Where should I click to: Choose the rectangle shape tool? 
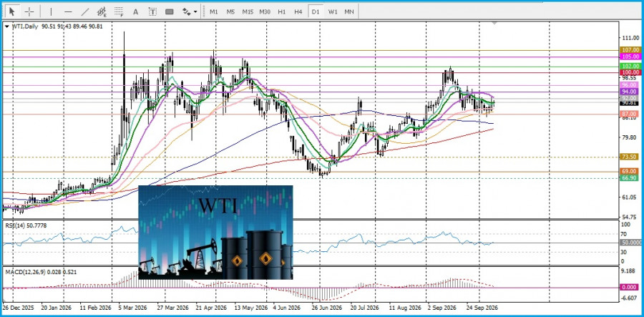coord(169,11)
